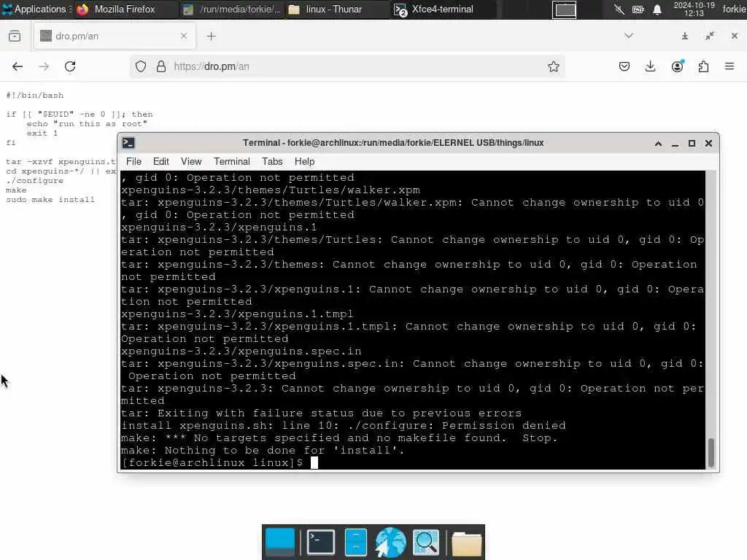Viewport: 747px width, 560px height.
Task: Click the Firefox minimize download arrow icon
Action: point(684,36)
